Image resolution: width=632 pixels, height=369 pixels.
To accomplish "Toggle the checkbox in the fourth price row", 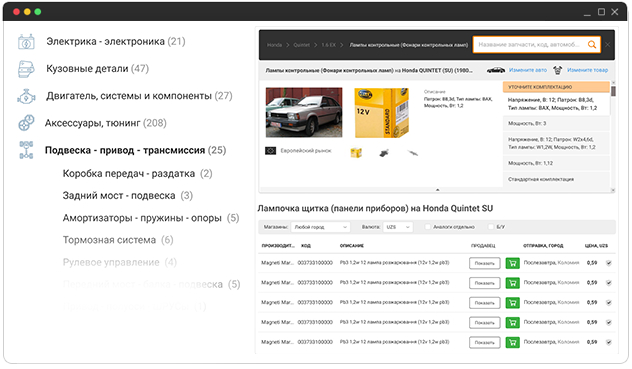I will pos(609,323).
